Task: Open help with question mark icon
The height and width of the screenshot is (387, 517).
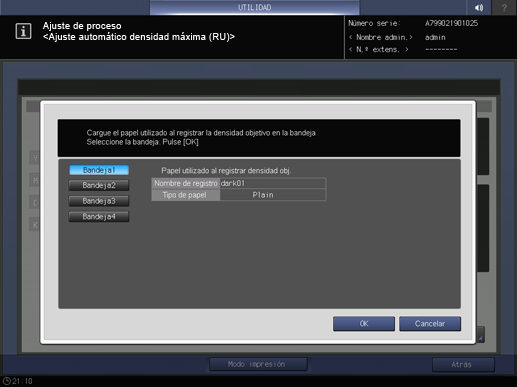Action: coord(504,7)
